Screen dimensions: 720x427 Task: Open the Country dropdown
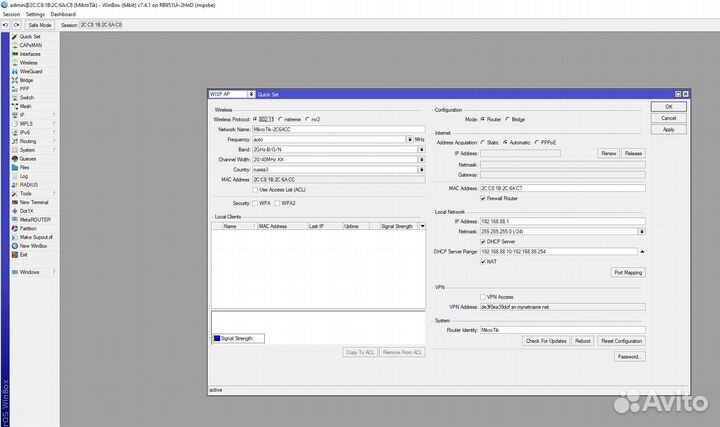coord(421,169)
